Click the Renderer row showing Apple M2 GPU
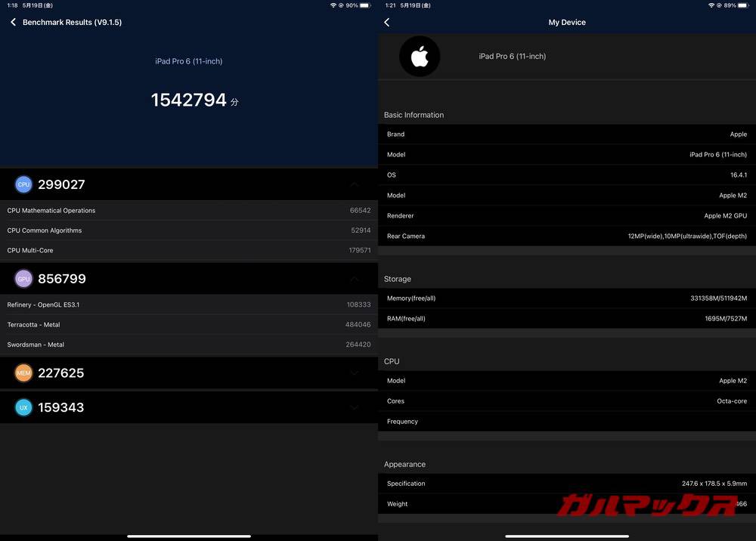This screenshot has width=756, height=541. click(567, 215)
